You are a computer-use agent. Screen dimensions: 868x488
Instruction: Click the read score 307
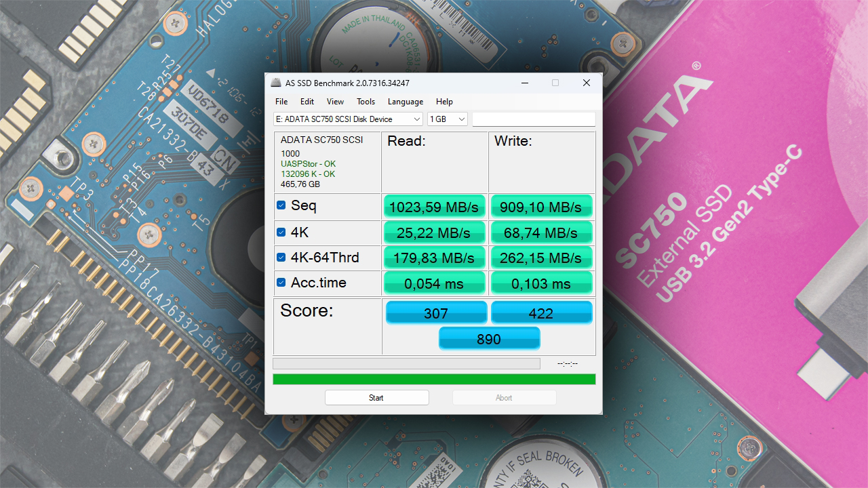pos(437,312)
